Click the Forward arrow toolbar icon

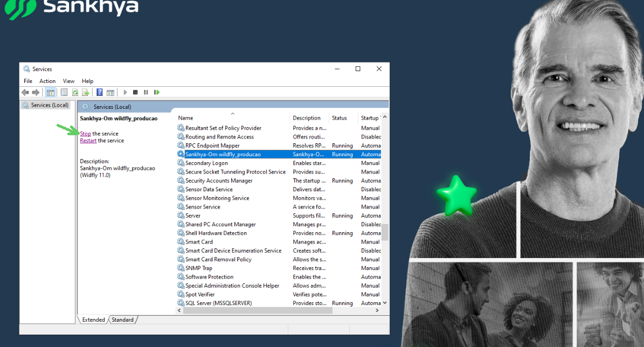(x=36, y=92)
